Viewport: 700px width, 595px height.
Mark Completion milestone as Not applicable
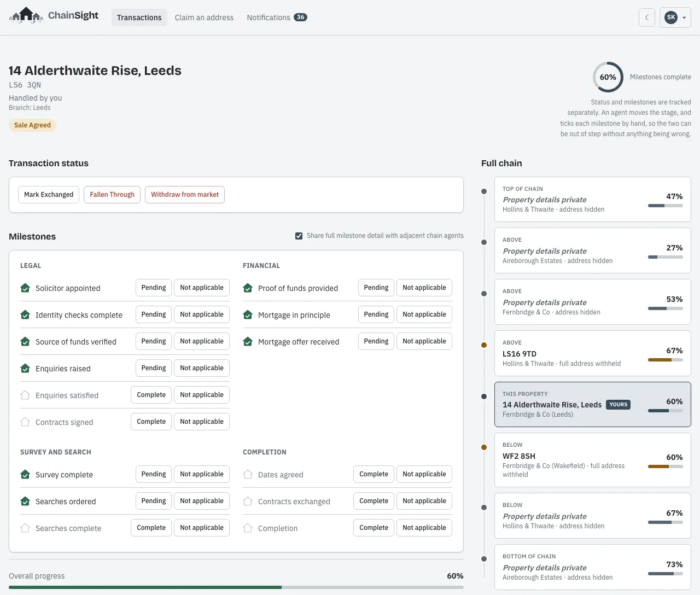pos(424,528)
